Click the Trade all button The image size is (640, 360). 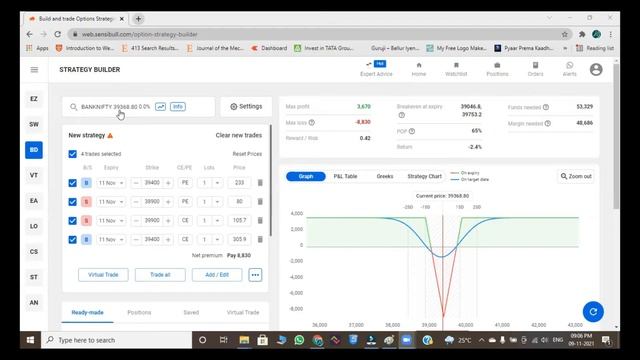tap(160, 275)
